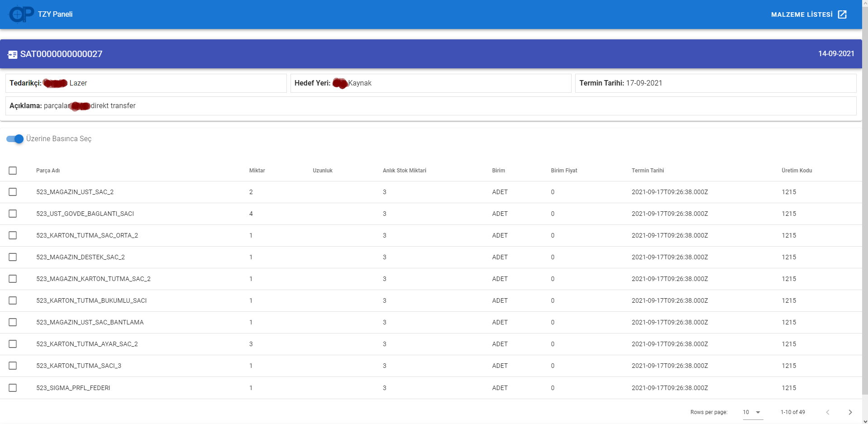Screen dimensions: 868x424
Task: Check the 523_SIGMA_PRFL_FEDERI row checkbox
Action: tap(13, 388)
